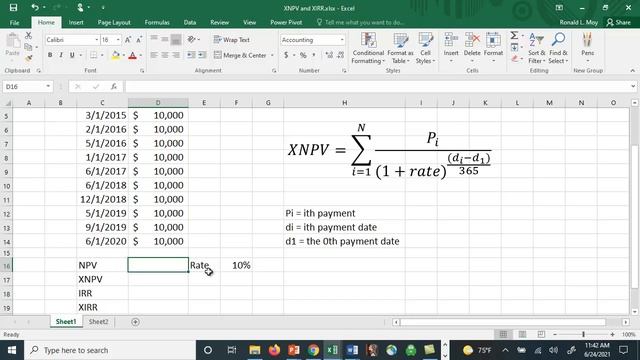
Task: Switch to Power Pivot tab
Action: (x=286, y=22)
